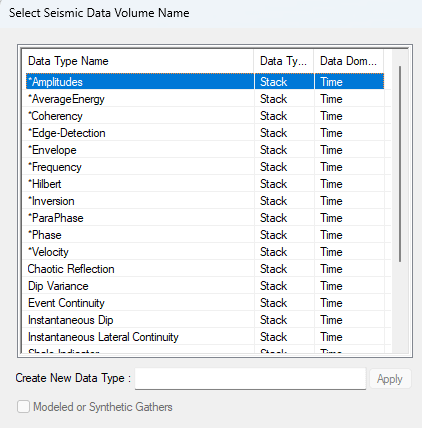Select the *ParaPhase row
422x428 pixels.
point(205,218)
